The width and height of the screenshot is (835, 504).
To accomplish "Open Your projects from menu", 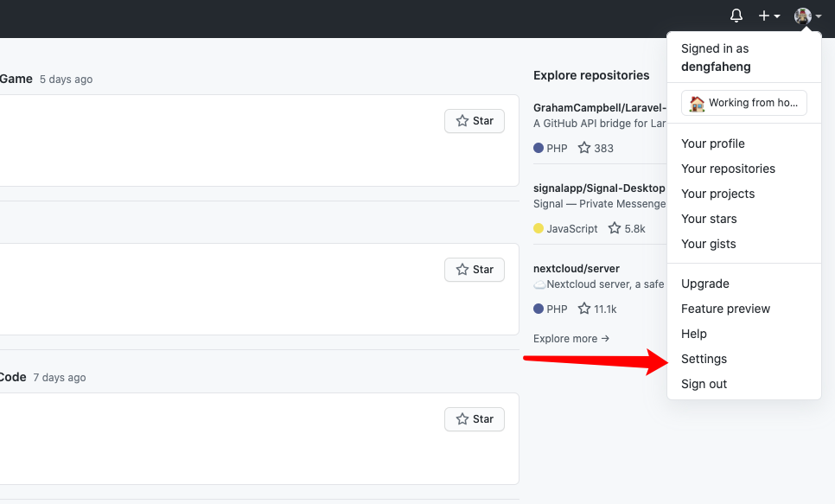I will click(x=717, y=194).
